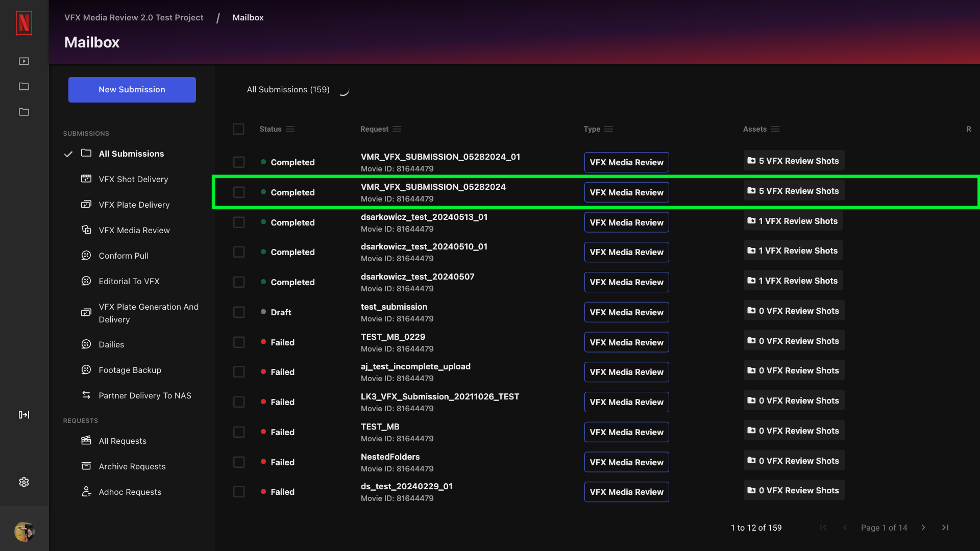Click shots icon in test_submission row
980x551 pixels.
click(751, 311)
